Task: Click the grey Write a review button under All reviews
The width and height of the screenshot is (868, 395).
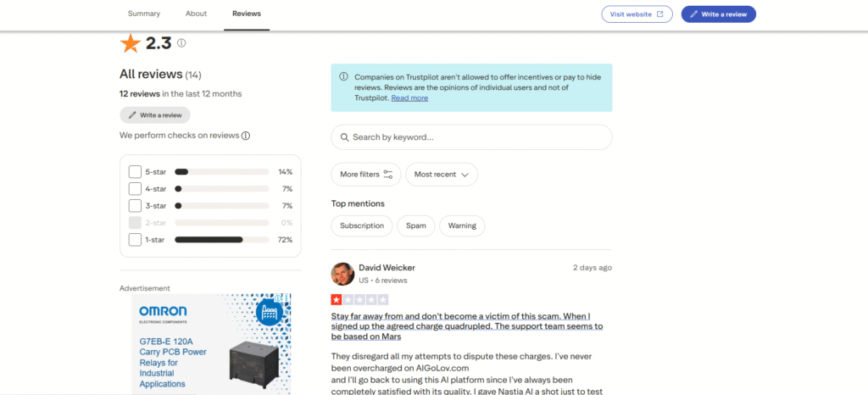Action: (x=155, y=115)
